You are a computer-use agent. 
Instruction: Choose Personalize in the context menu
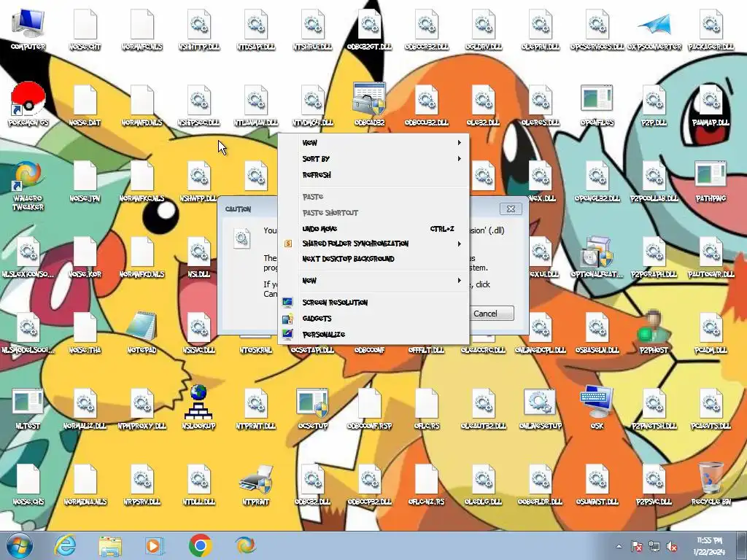374,334
